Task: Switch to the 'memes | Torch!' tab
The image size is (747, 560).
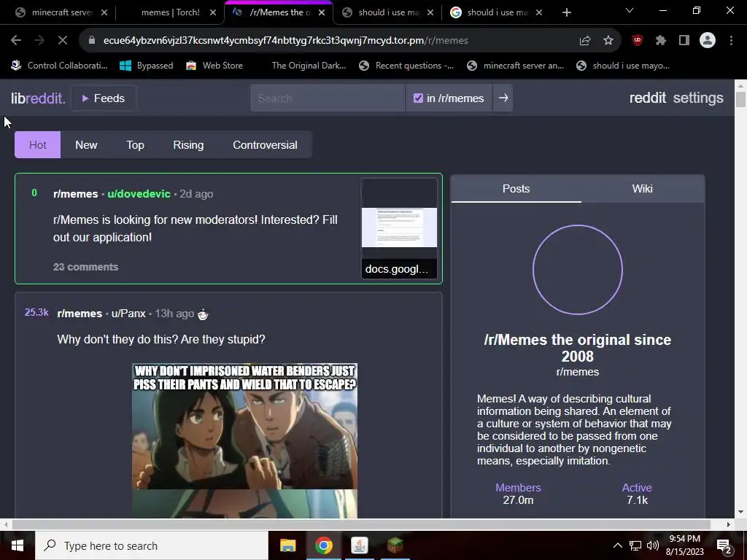Action: (x=171, y=12)
